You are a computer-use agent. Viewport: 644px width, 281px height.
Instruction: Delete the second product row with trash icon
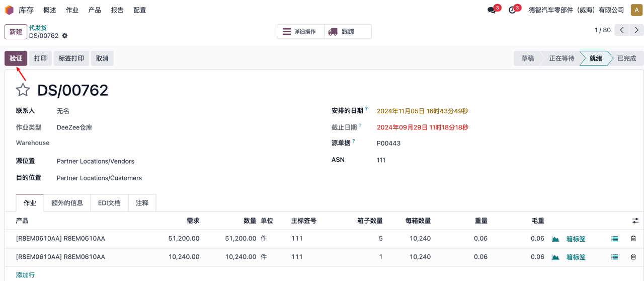click(633, 257)
